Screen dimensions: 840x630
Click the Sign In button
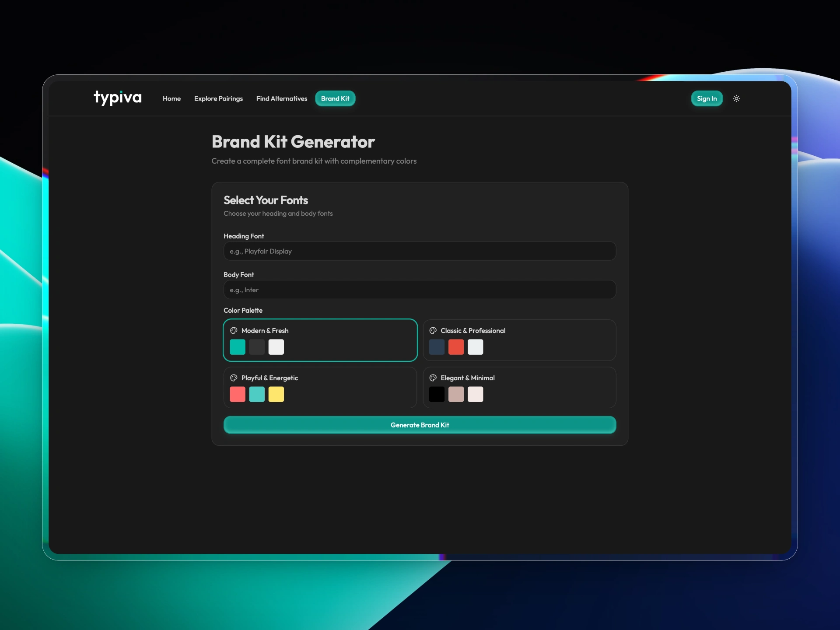[707, 98]
